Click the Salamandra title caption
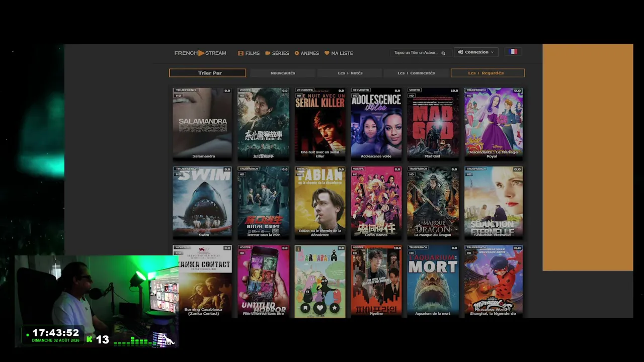This screenshot has width=644, height=362. pos(203,156)
